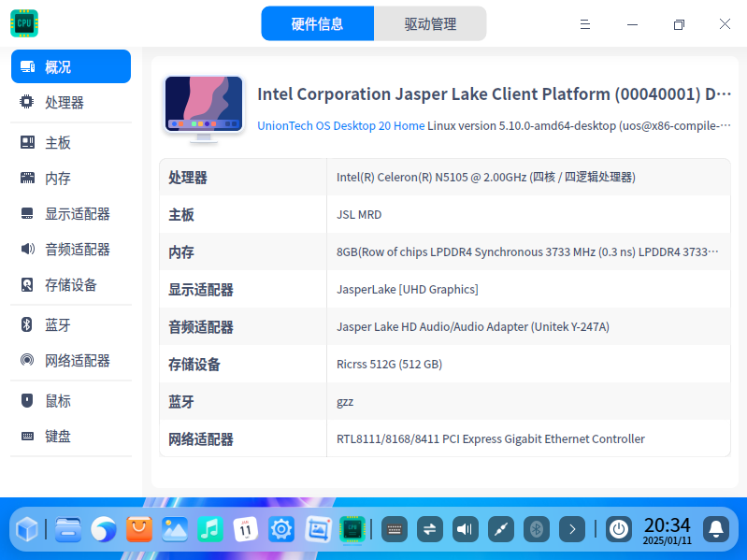Viewport: 747px width, 560px height.
Task: Open the image viewer in dock
Action: 175,529
